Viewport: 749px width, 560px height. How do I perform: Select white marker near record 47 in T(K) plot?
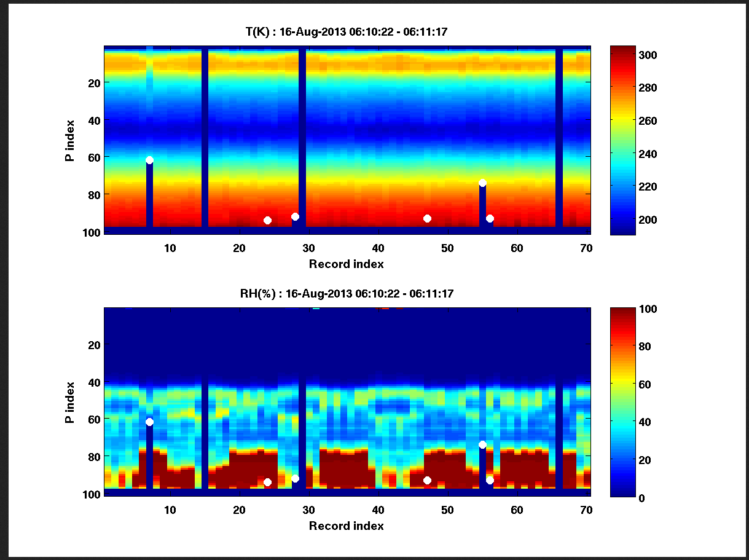427,219
